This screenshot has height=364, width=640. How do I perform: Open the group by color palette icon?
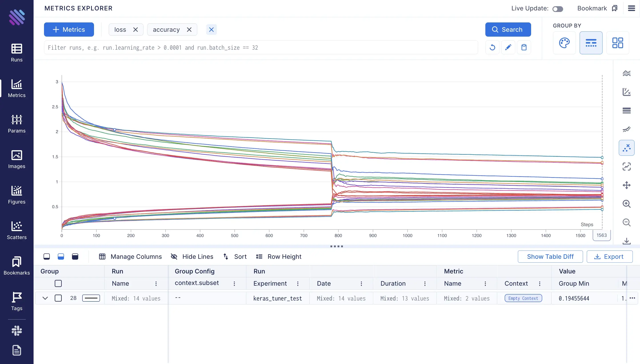[564, 43]
